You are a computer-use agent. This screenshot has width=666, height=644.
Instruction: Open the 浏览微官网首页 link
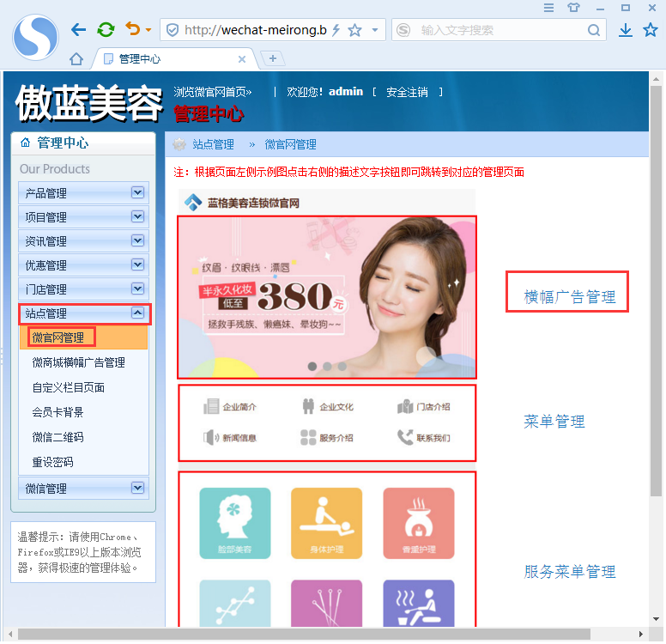pyautogui.click(x=212, y=92)
